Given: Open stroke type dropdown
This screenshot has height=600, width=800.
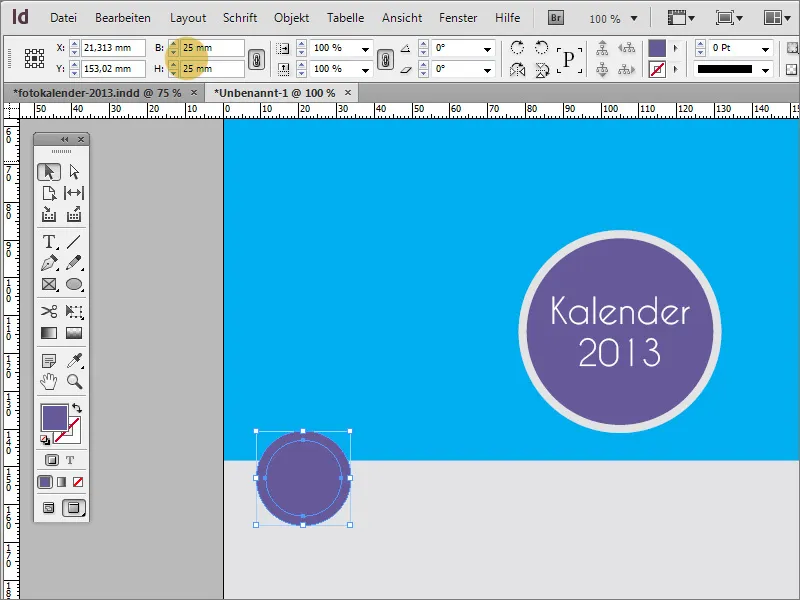Looking at the screenshot, I should [765, 70].
